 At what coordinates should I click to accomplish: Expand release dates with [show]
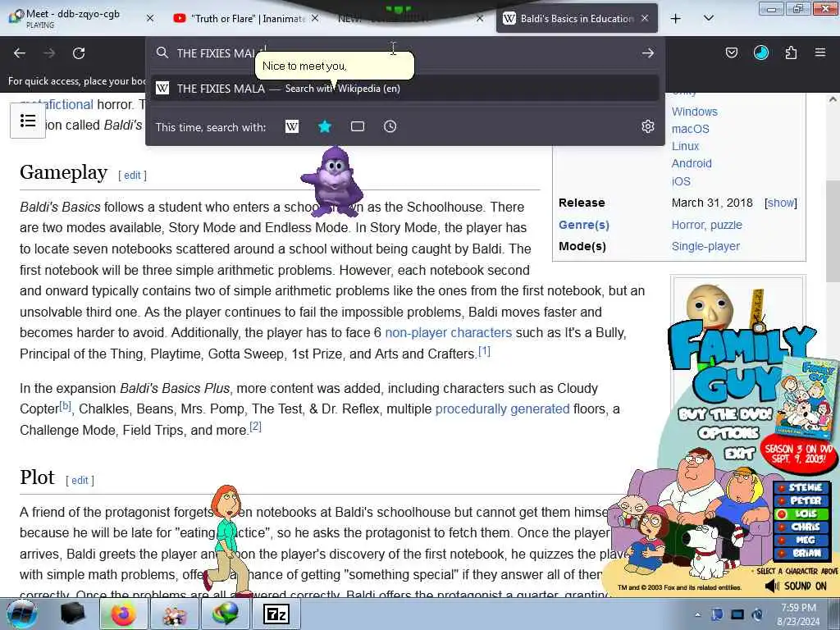[x=781, y=203]
